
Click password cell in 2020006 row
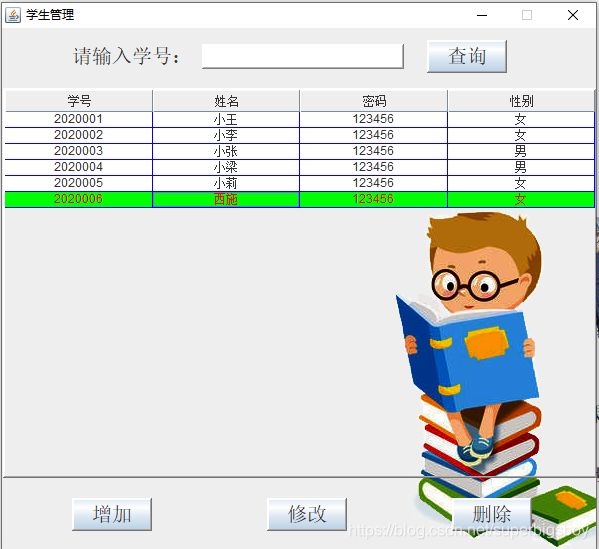(x=373, y=199)
